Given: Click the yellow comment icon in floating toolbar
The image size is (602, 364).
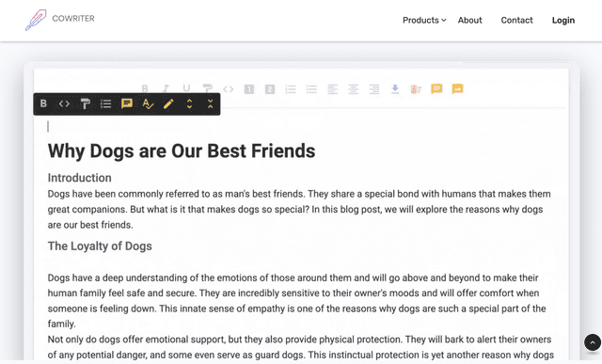Looking at the screenshot, I should tap(127, 103).
